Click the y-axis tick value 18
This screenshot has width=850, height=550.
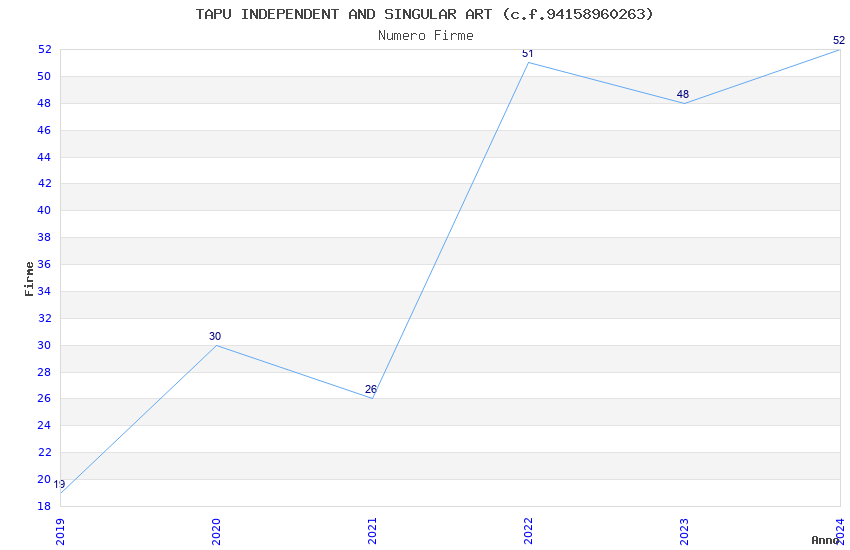[44, 506]
